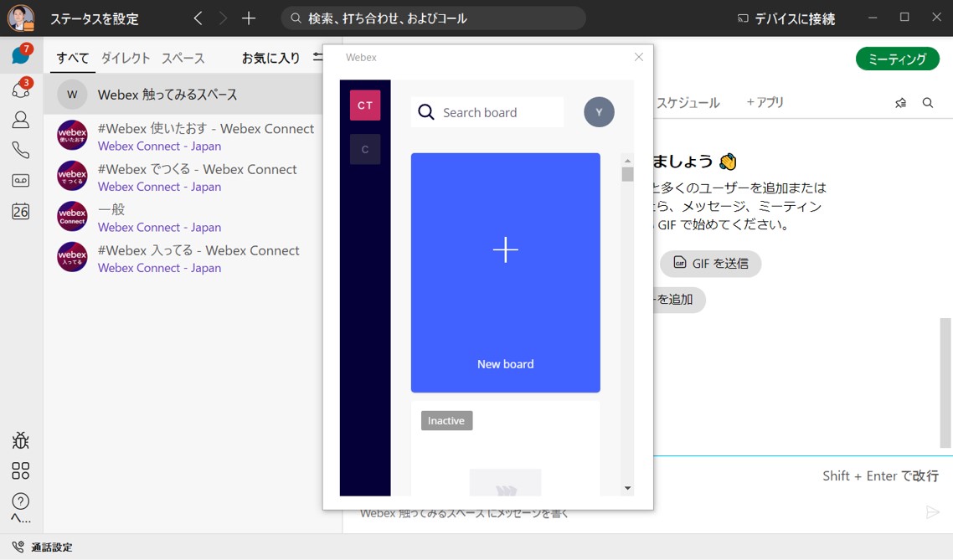Select the C team avatar in the whiteboard dialog
This screenshot has height=560, width=953.
pos(365,149)
